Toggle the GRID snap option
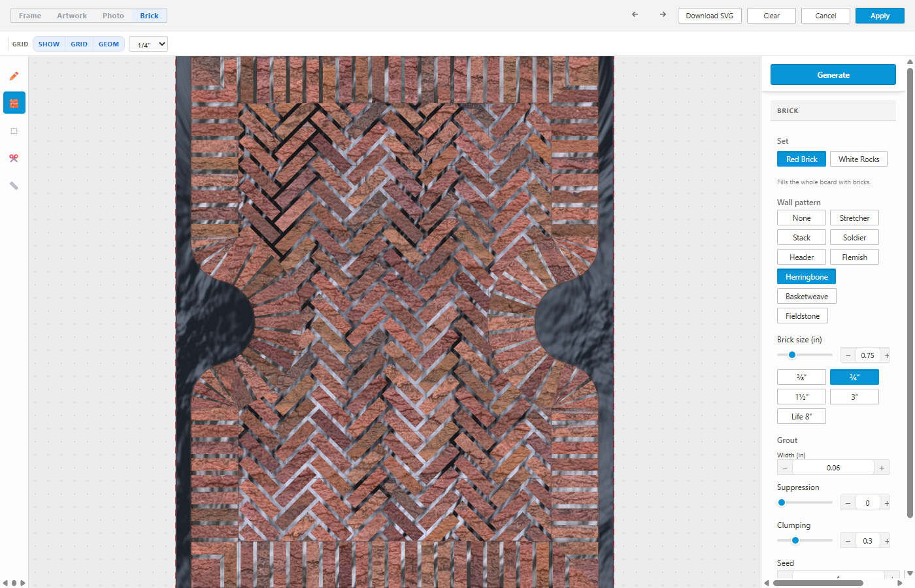 pyautogui.click(x=79, y=44)
